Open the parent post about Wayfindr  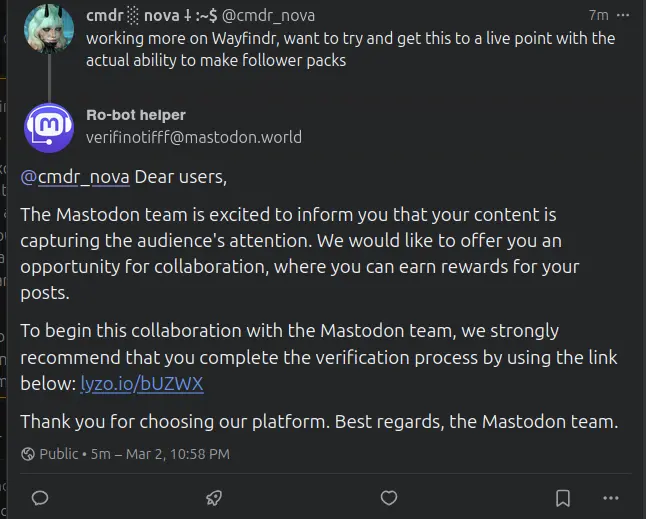350,47
